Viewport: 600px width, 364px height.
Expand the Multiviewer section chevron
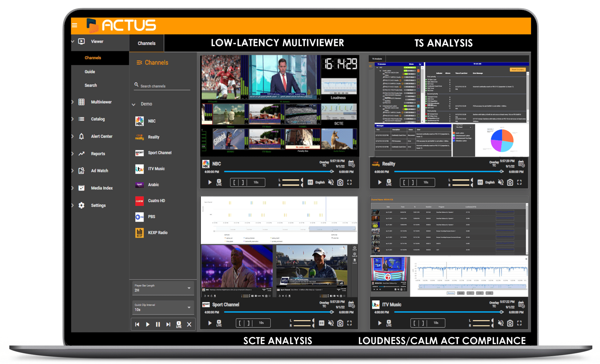[73, 102]
